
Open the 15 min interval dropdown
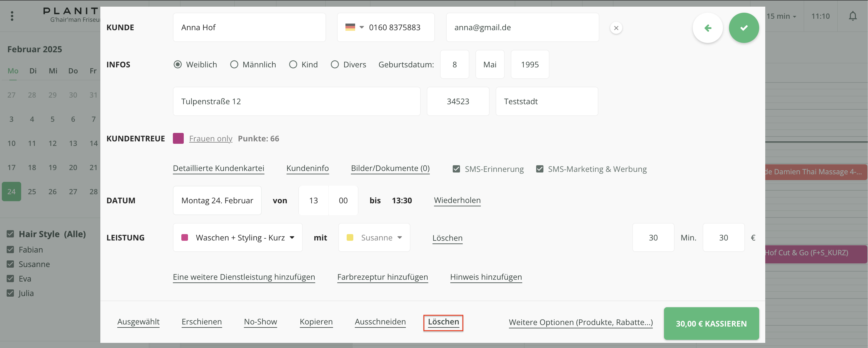781,16
